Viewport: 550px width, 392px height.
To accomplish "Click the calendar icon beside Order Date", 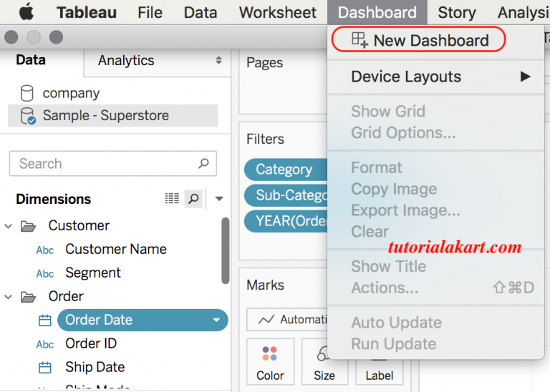I will (x=45, y=320).
